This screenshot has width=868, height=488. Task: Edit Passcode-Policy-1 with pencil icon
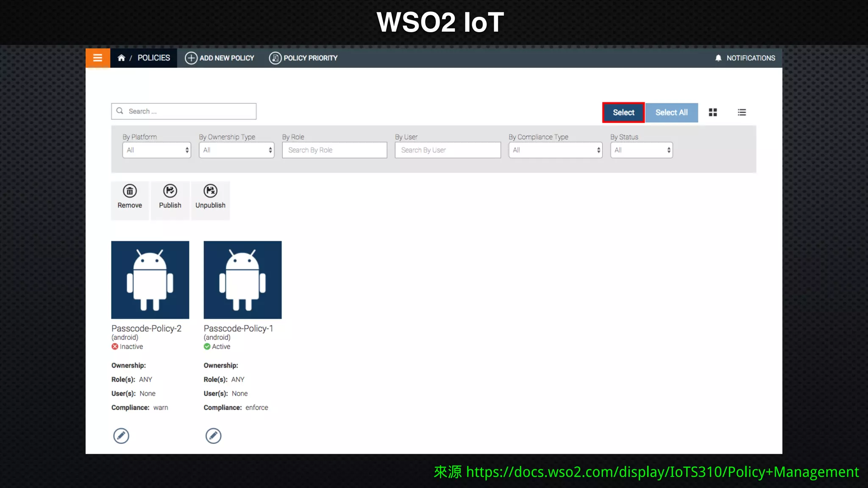point(213,436)
